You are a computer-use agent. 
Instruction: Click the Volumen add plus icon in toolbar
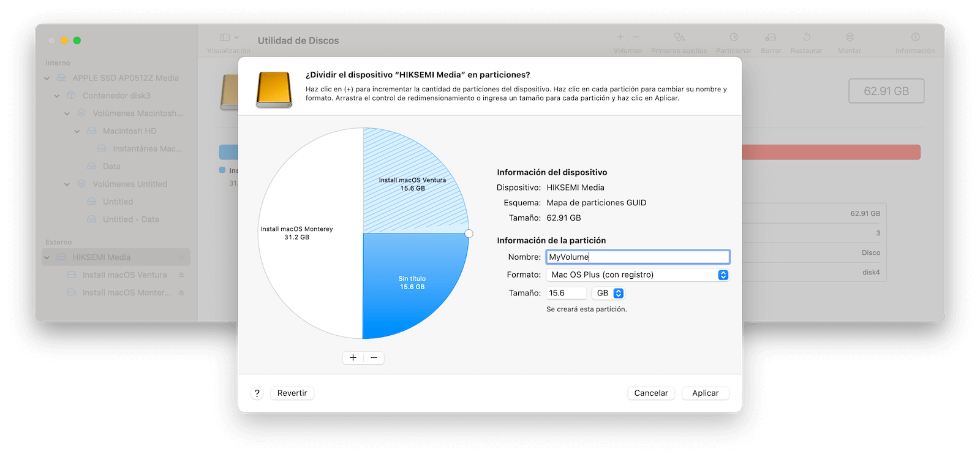[620, 37]
